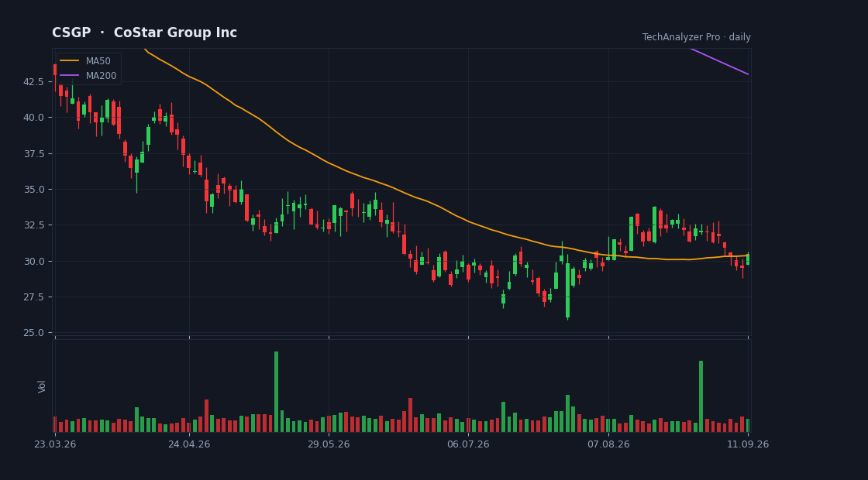
Task: Click the purple MA200 legend line swatch
Action: [x=69, y=76]
